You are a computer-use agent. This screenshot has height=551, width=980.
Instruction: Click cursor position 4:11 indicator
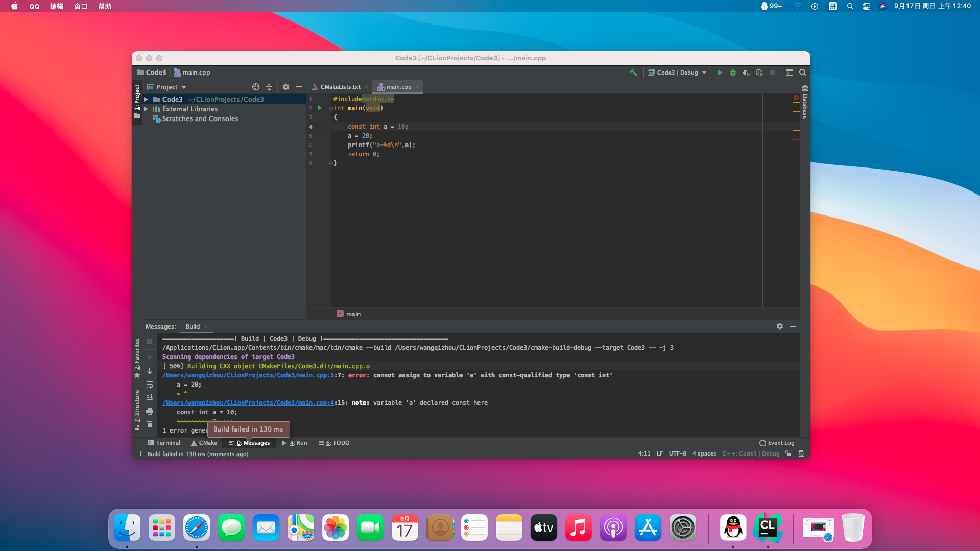click(x=644, y=453)
